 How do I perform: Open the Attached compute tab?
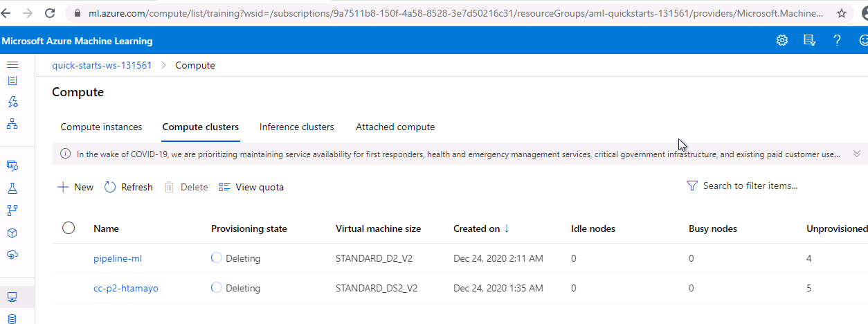[x=395, y=127]
